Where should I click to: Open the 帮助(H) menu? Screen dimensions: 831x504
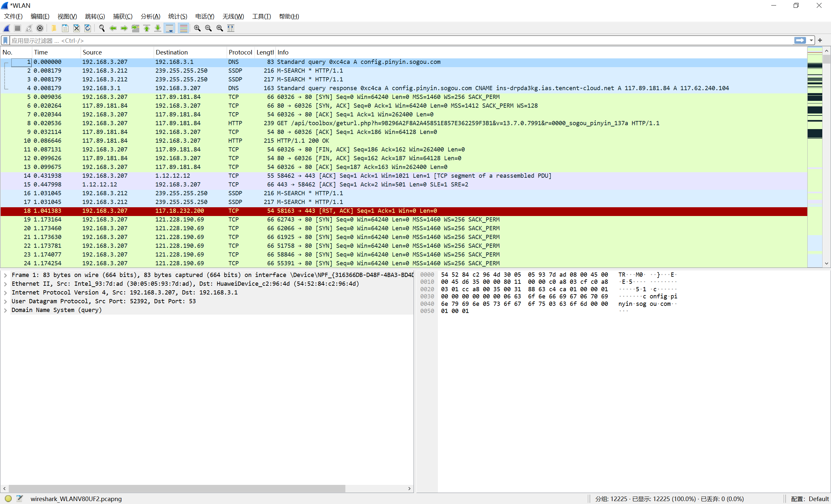pos(289,16)
